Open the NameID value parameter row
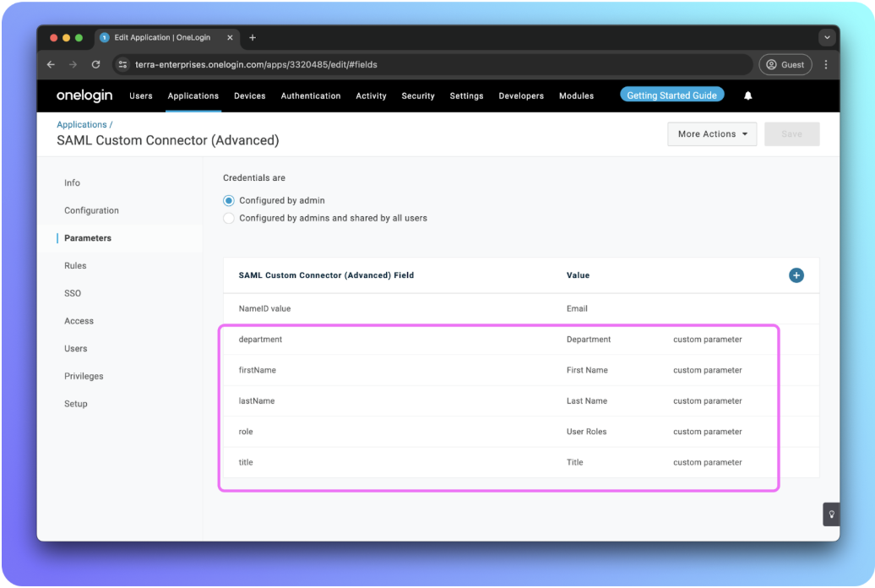 coord(521,309)
